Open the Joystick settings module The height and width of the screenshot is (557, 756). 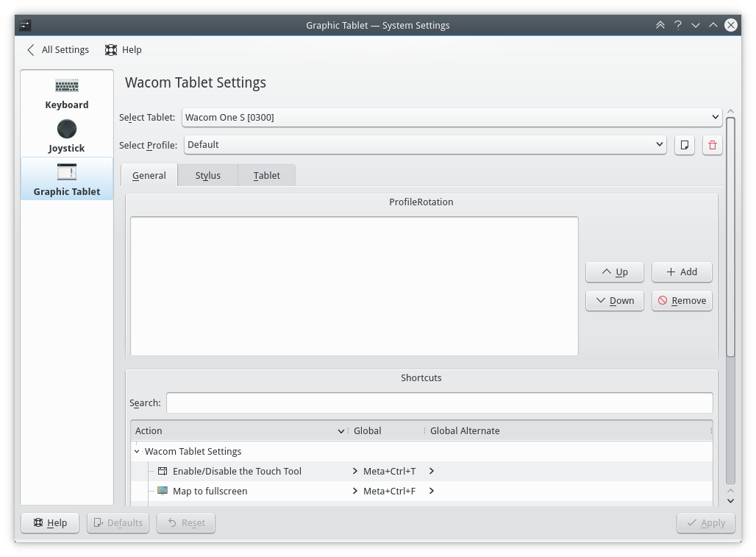(67, 137)
